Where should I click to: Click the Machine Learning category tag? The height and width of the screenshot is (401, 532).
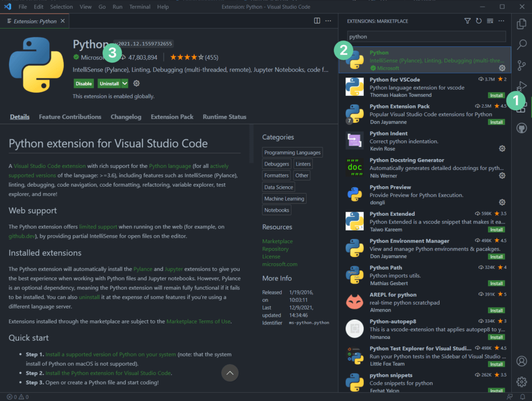pyautogui.click(x=284, y=199)
